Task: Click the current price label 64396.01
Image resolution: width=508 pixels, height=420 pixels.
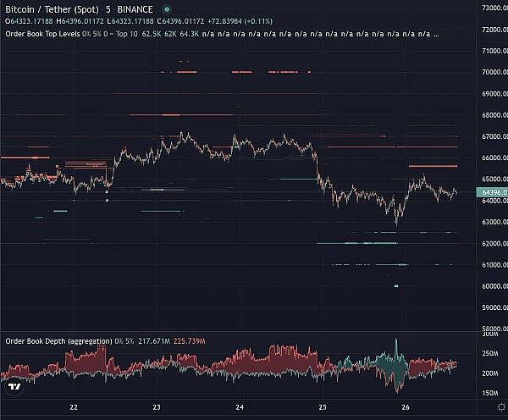Action: (x=494, y=194)
